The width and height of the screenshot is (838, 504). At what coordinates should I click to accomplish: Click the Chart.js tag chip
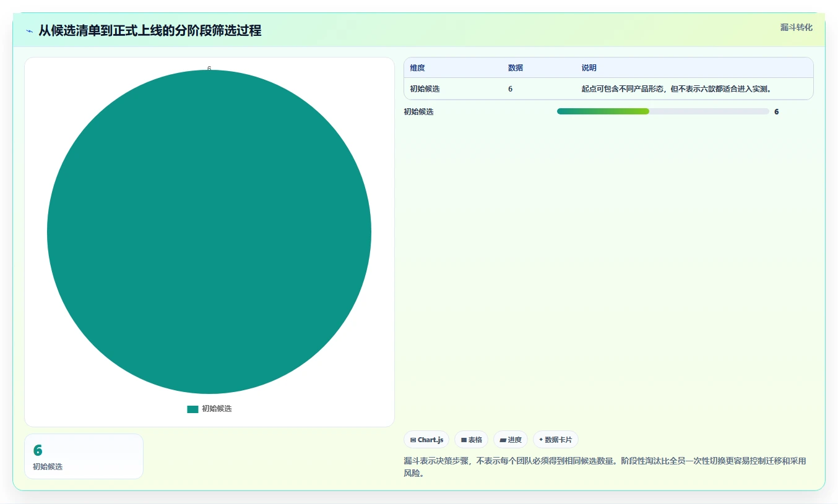[x=426, y=440]
